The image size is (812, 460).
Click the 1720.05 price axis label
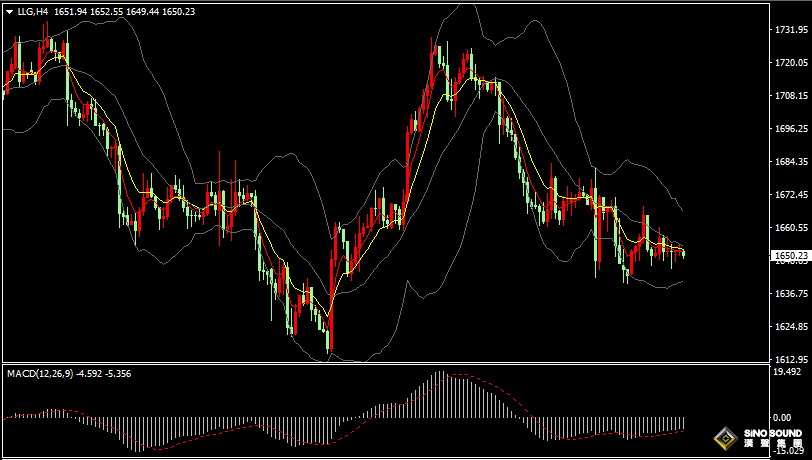[x=791, y=63]
